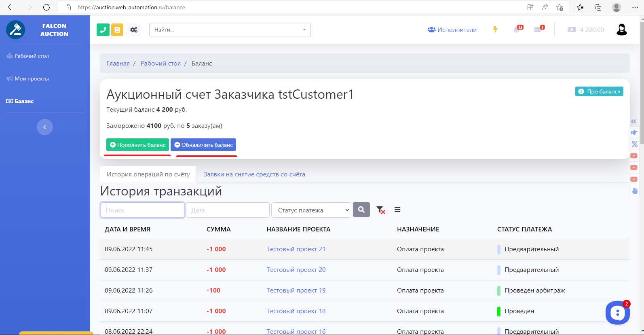Run search with magnifying glass button
644x335 pixels.
(361, 210)
